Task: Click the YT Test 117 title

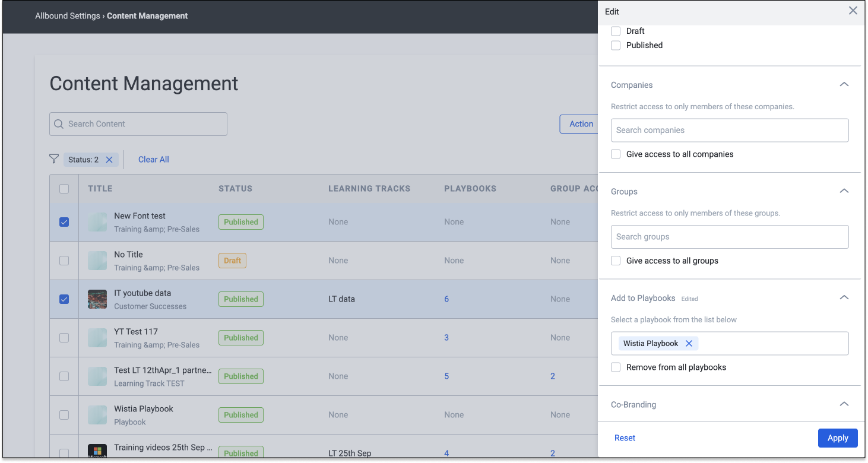Action: [136, 332]
